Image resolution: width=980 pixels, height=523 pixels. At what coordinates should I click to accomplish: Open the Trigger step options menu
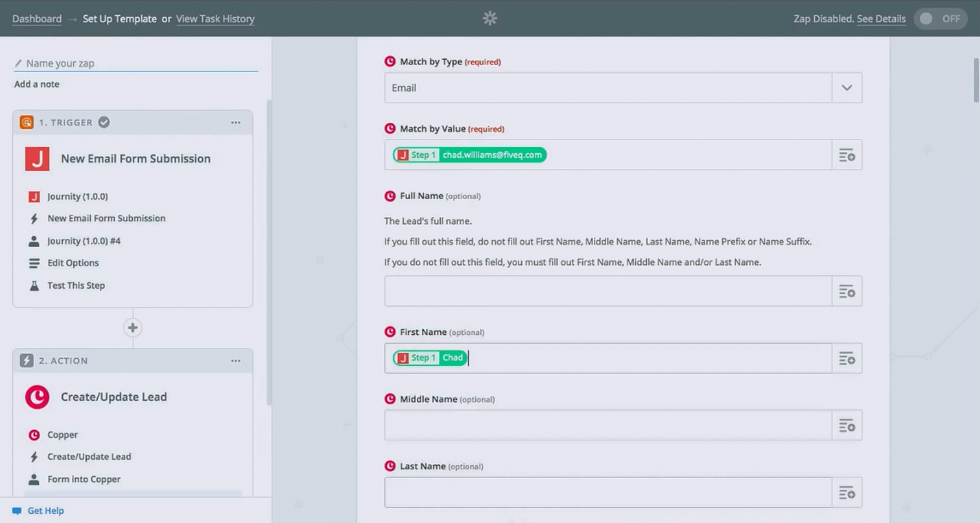point(236,122)
